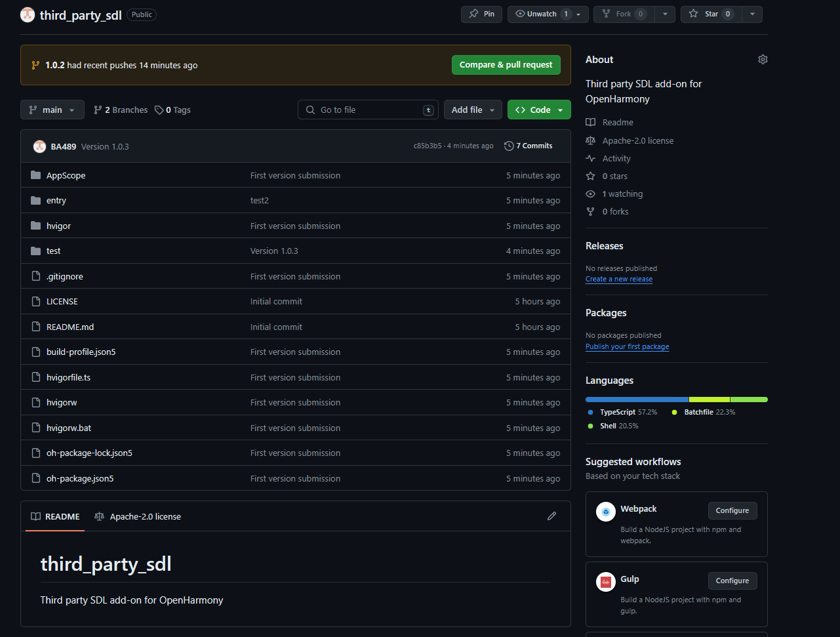Click TypeScript 57.2% language entry
Image resolution: width=840 pixels, height=637 pixels.
pyautogui.click(x=622, y=412)
